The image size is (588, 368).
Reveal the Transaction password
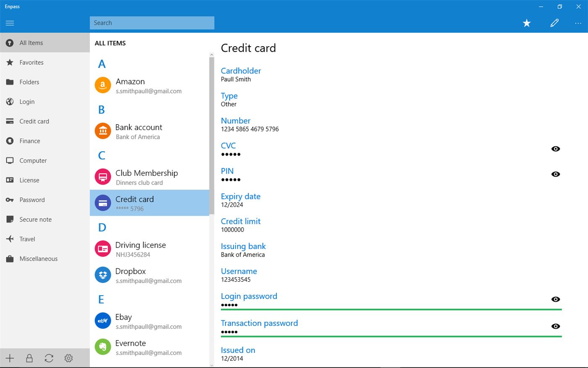[x=555, y=326]
